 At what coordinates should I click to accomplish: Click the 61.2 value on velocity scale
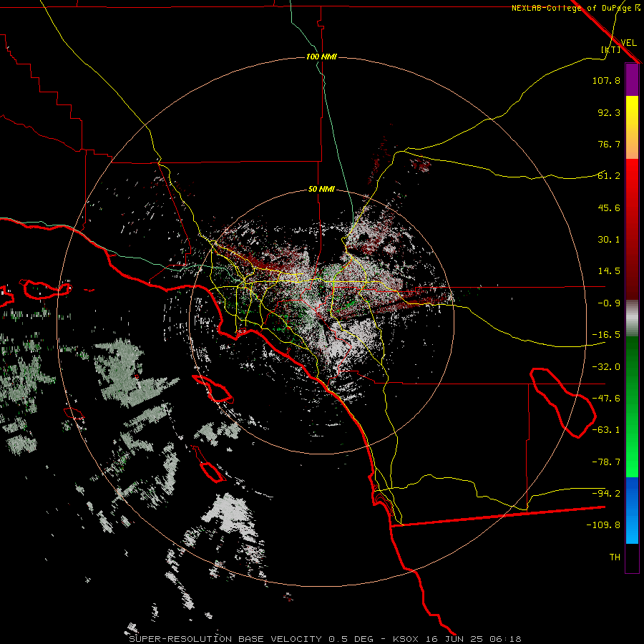tap(609, 176)
